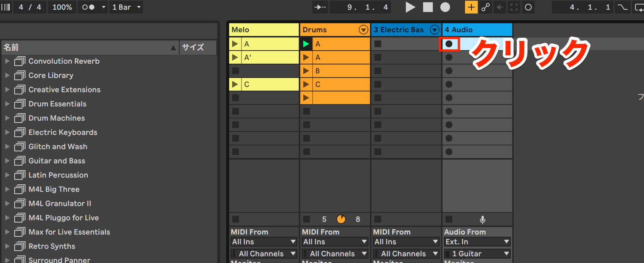The image size is (644, 263).
Task: Toggle the Punch-In switch
Action: click(622, 7)
